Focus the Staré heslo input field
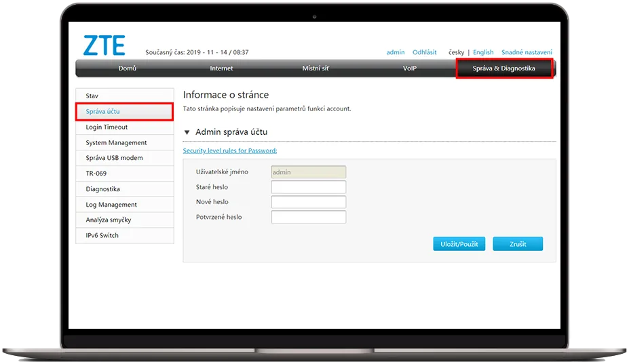The width and height of the screenshot is (629, 364). coord(308,187)
